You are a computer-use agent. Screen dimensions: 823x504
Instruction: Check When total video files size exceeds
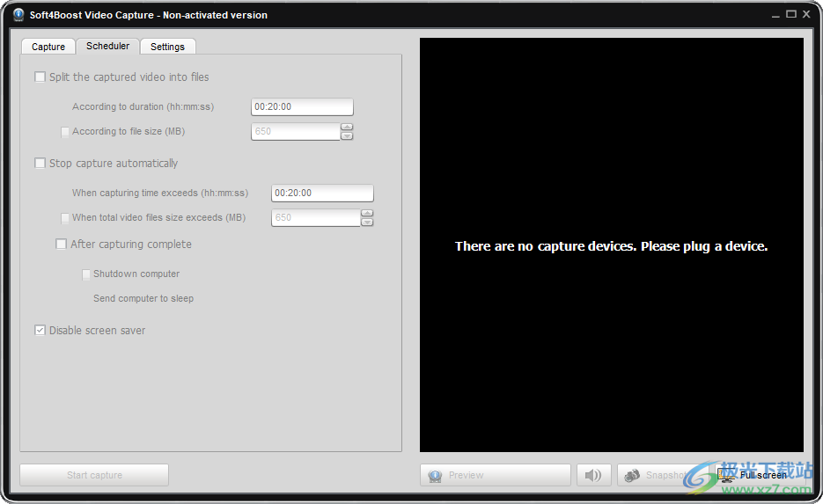[65, 217]
